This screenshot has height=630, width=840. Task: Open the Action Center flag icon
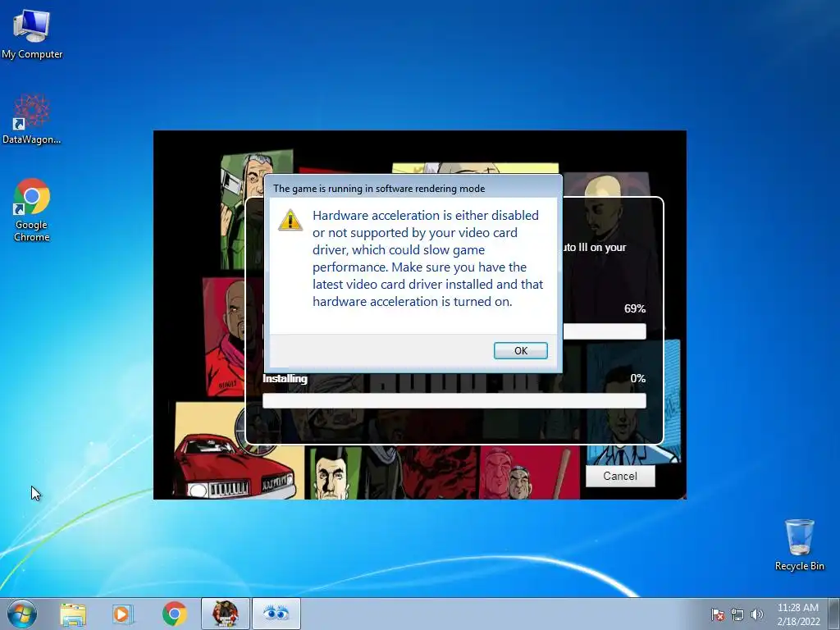(718, 614)
